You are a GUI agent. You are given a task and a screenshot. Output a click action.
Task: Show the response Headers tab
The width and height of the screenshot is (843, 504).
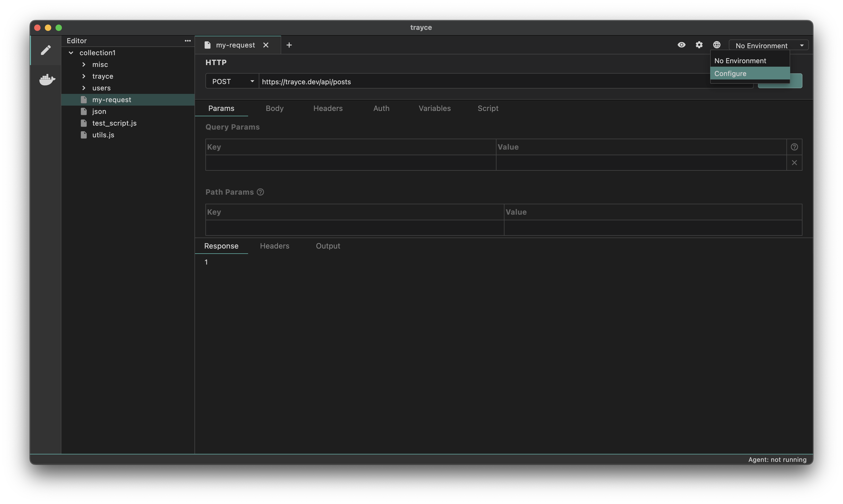(275, 246)
